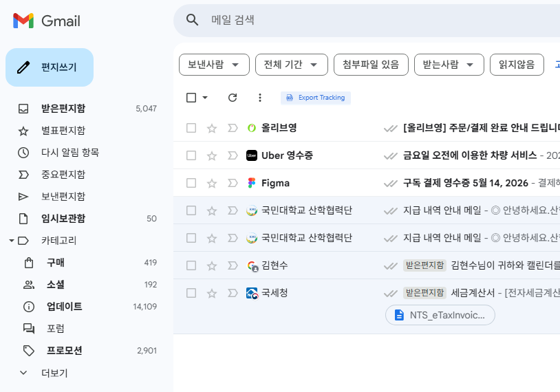Click tracking checkmark icon on 국세청 row
Viewport: 560px width, 392px height.
tap(390, 294)
